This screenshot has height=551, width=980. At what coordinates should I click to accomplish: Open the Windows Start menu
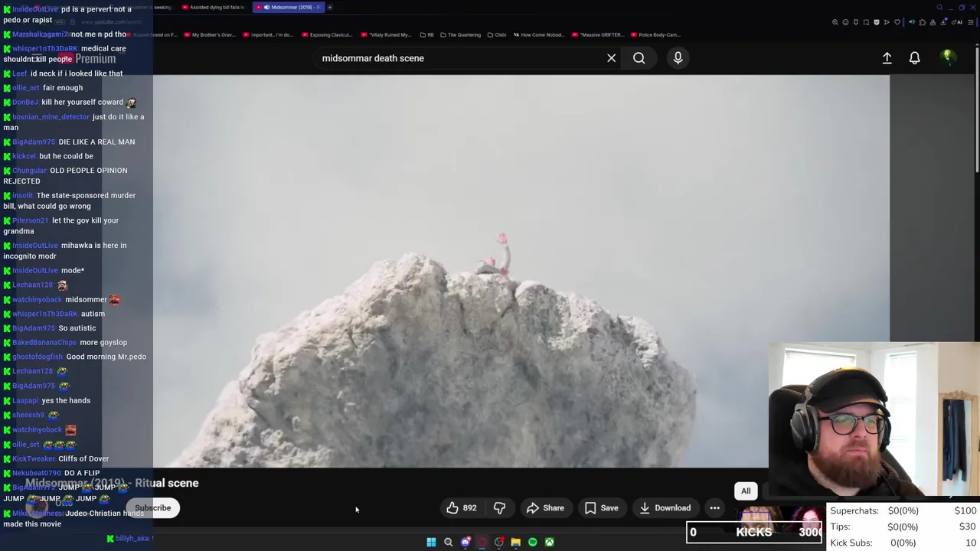click(x=431, y=542)
